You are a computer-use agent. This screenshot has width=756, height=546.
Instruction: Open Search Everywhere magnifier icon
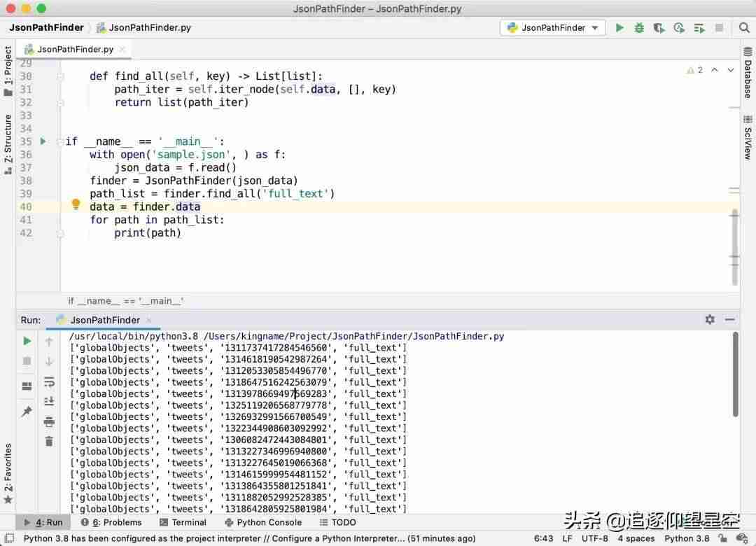(x=744, y=28)
